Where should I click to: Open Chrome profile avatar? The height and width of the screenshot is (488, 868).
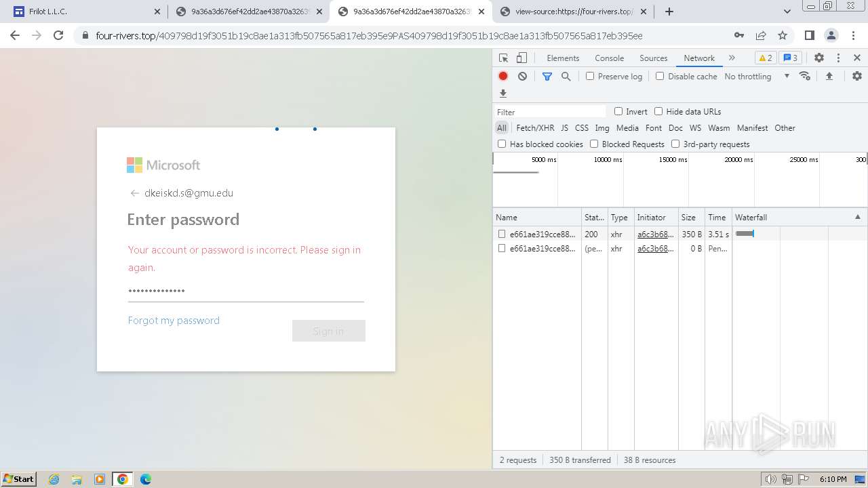(831, 35)
